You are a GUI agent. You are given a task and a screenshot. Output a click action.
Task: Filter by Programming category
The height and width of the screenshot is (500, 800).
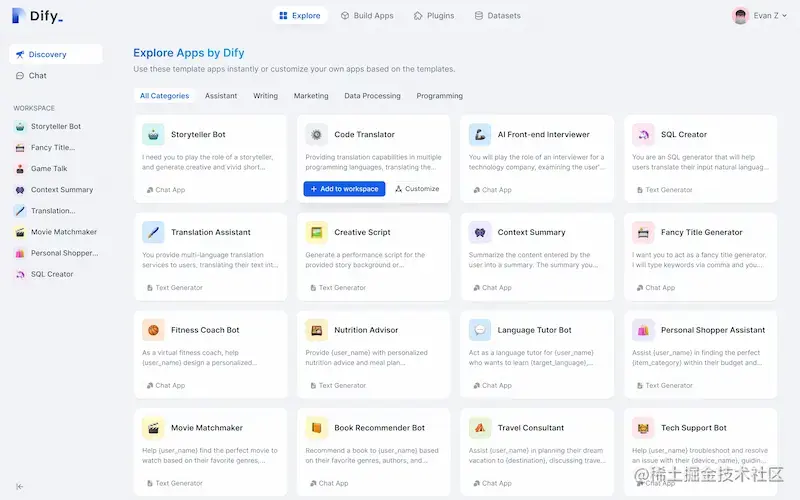pos(439,96)
